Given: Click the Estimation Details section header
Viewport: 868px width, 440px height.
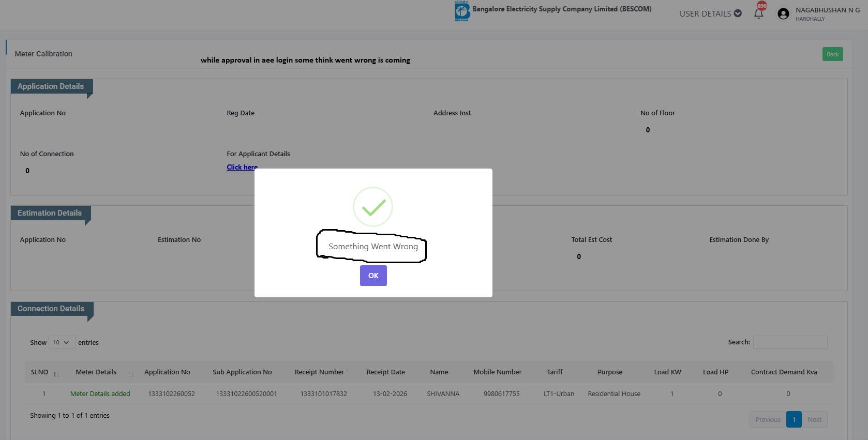Looking at the screenshot, I should (50, 213).
